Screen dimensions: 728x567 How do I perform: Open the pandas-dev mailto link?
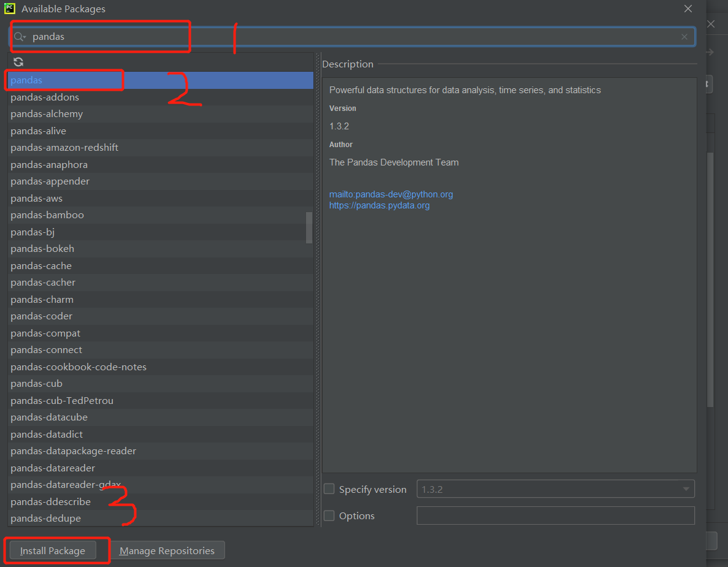tap(391, 194)
